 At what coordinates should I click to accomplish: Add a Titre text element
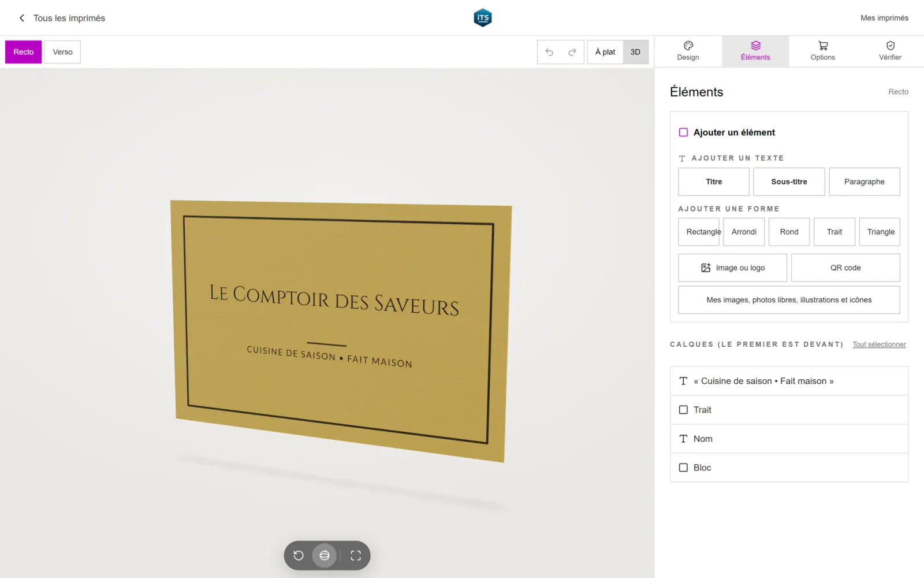click(x=714, y=181)
